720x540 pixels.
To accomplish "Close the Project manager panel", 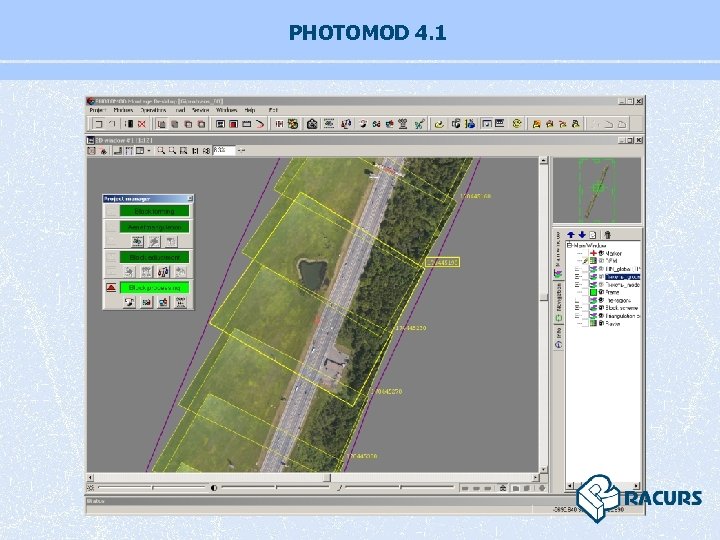I will click(x=190, y=198).
